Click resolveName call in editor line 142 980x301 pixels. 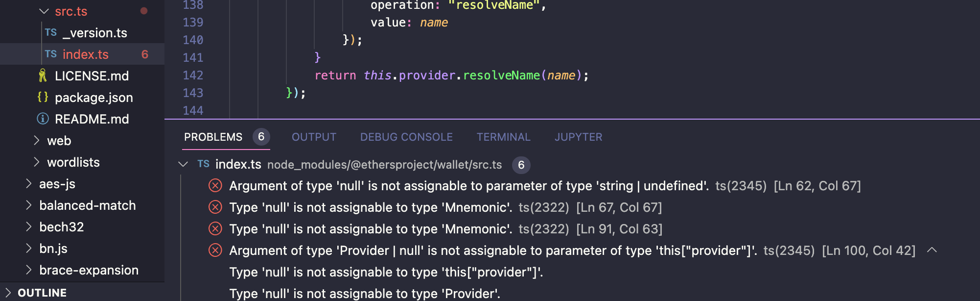(502, 75)
